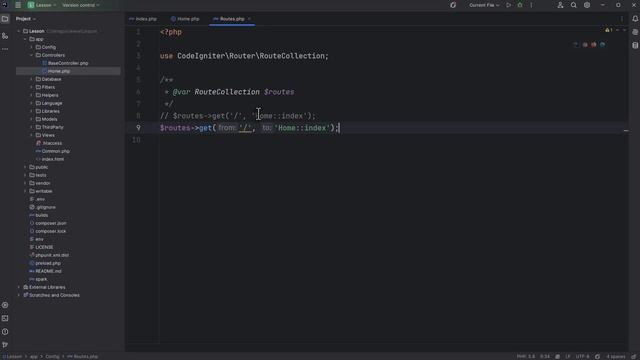This screenshot has width=640, height=360.
Task: Close the Routes.php tab
Action: point(249,19)
